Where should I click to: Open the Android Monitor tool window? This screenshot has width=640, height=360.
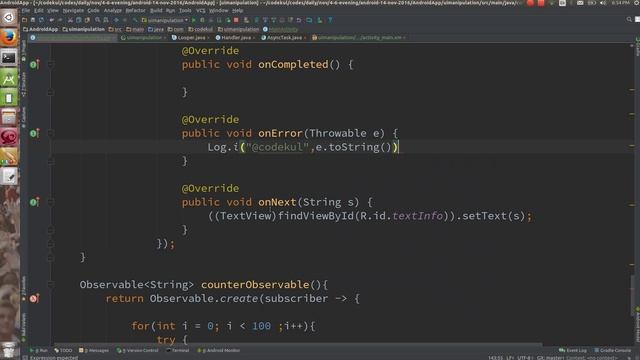coord(219,350)
